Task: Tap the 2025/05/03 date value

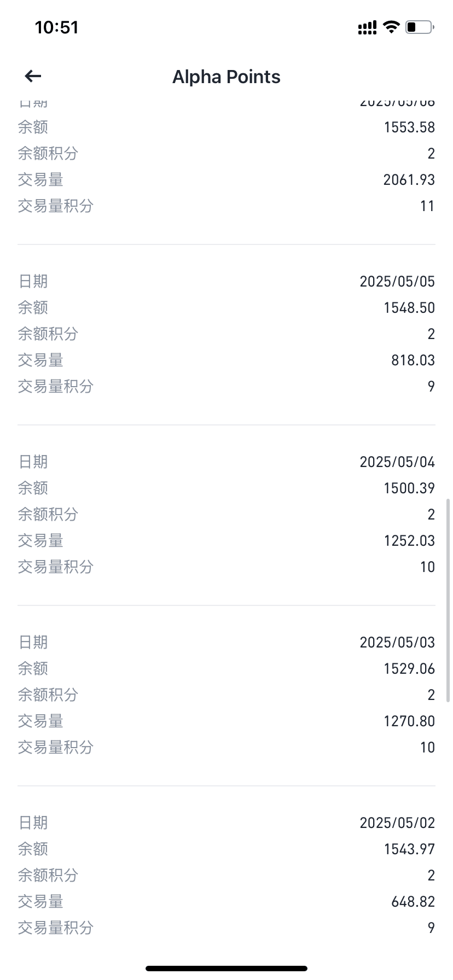Action: point(397,642)
